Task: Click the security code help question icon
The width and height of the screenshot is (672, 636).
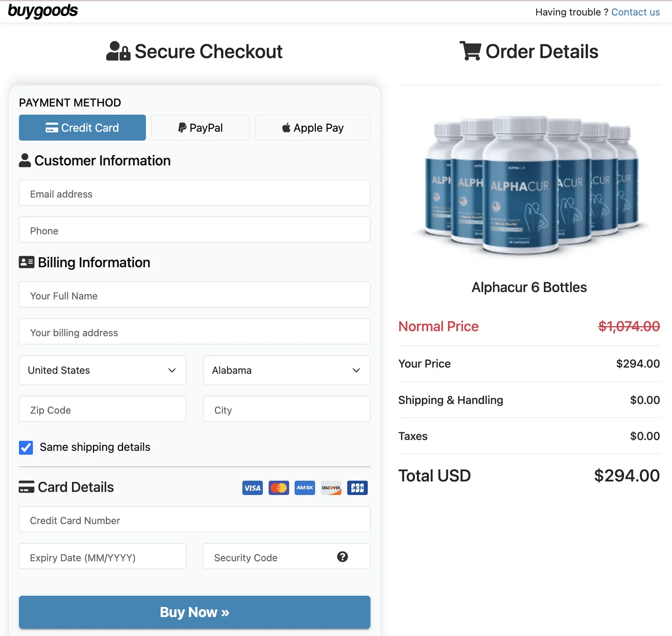Action: [343, 557]
